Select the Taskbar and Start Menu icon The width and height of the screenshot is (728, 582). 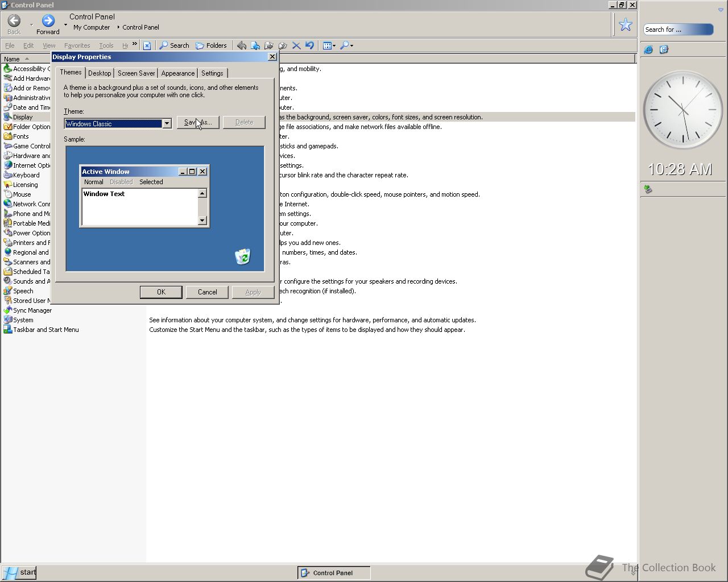8,330
